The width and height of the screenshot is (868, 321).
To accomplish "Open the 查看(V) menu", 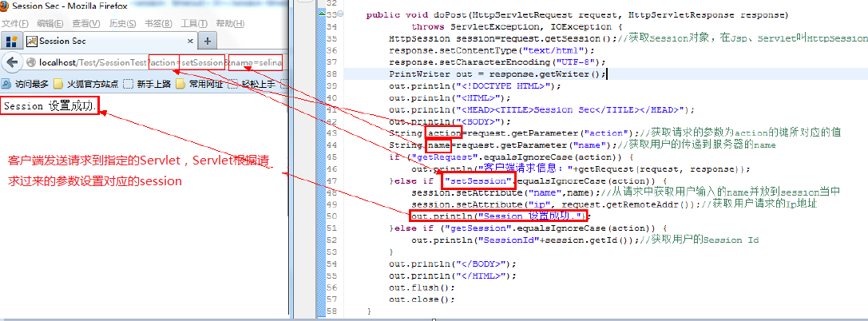I will coord(85,24).
